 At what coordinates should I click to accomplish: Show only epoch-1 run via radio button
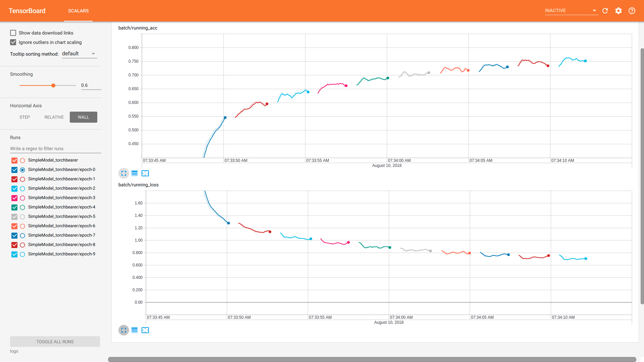(x=22, y=179)
